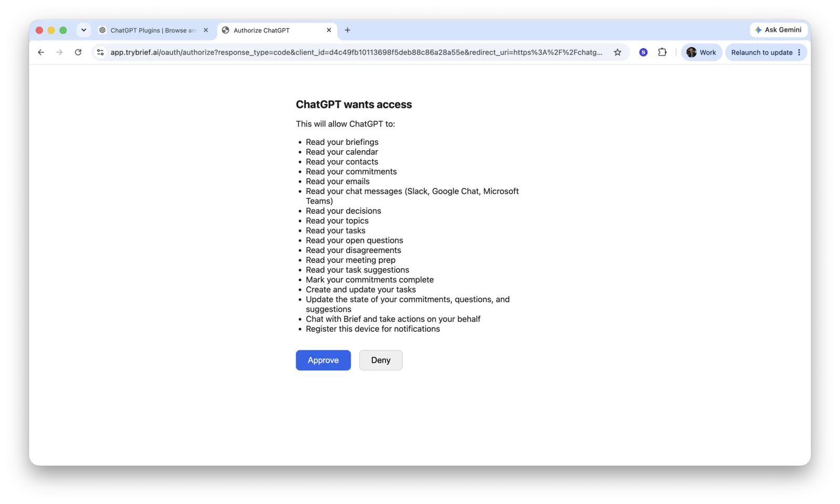This screenshot has width=840, height=504.
Task: Click 'Read your meeting prep' list item
Action: (x=351, y=260)
